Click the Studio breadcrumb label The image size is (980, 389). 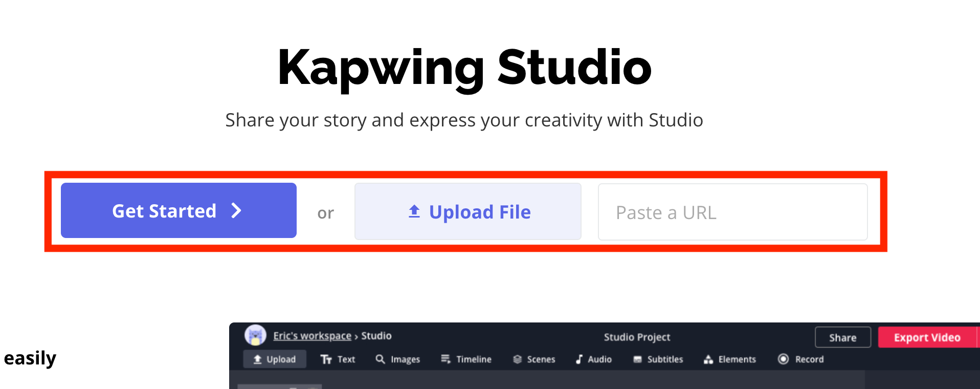tap(376, 336)
